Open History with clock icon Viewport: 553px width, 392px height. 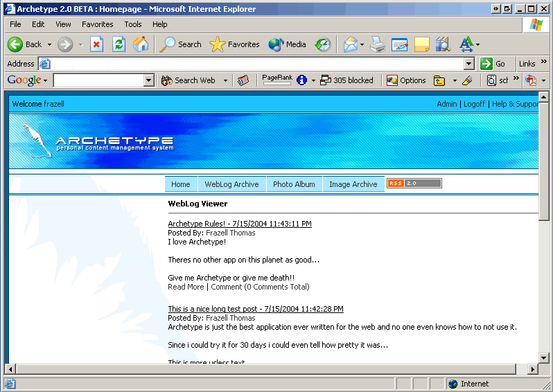click(x=323, y=44)
